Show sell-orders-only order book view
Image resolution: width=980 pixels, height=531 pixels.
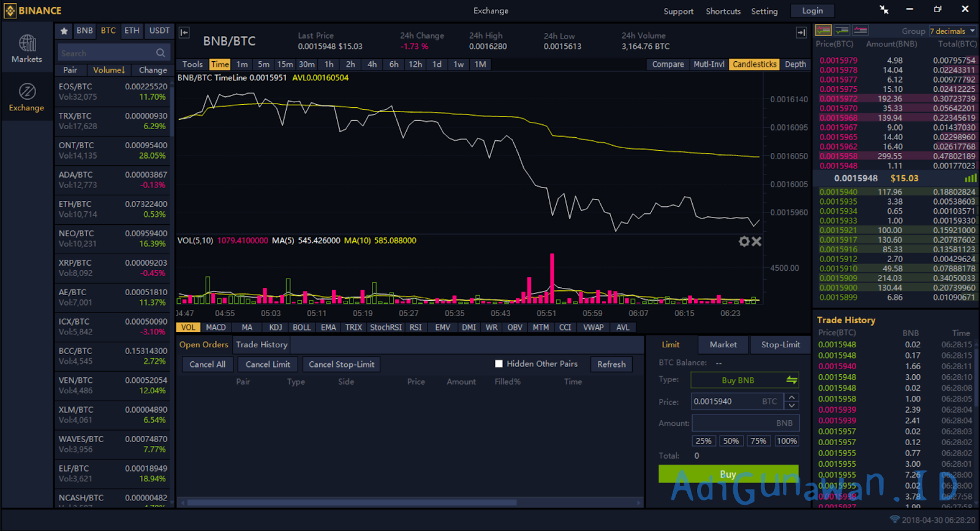click(x=861, y=30)
